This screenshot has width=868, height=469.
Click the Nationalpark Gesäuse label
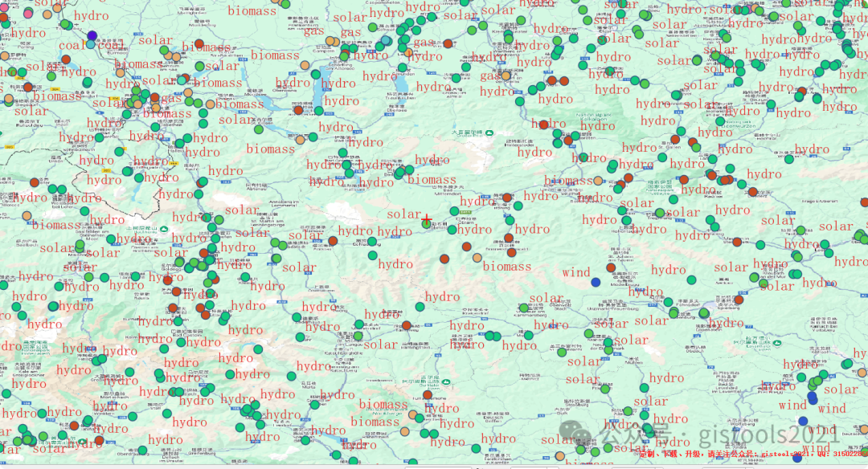coord(659,187)
